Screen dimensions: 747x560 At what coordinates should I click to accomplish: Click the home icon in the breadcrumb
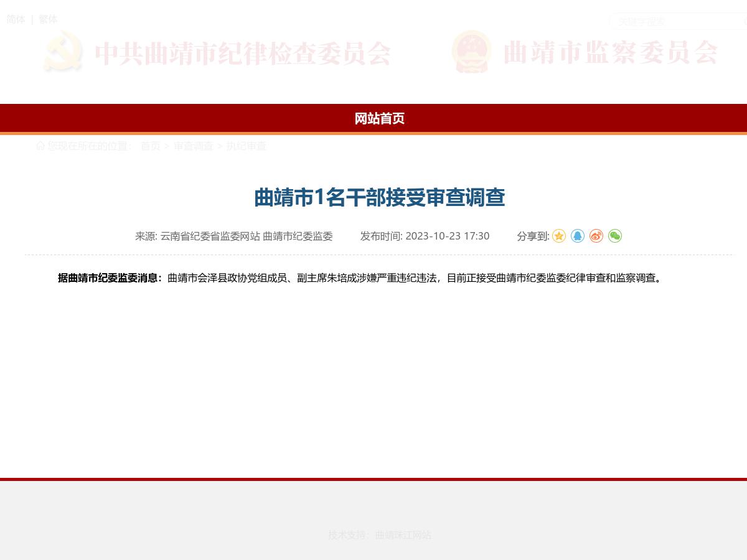[40, 146]
